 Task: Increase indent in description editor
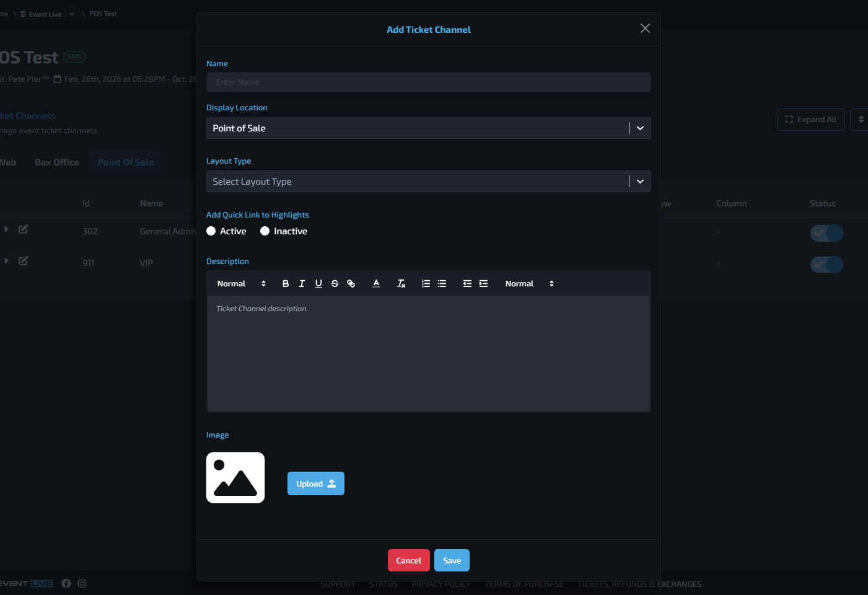(x=484, y=284)
